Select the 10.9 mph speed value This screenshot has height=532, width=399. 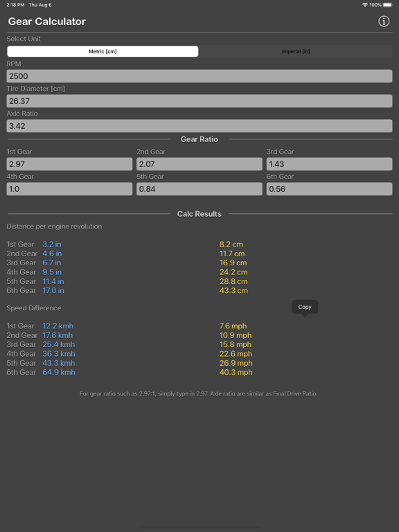click(x=236, y=335)
